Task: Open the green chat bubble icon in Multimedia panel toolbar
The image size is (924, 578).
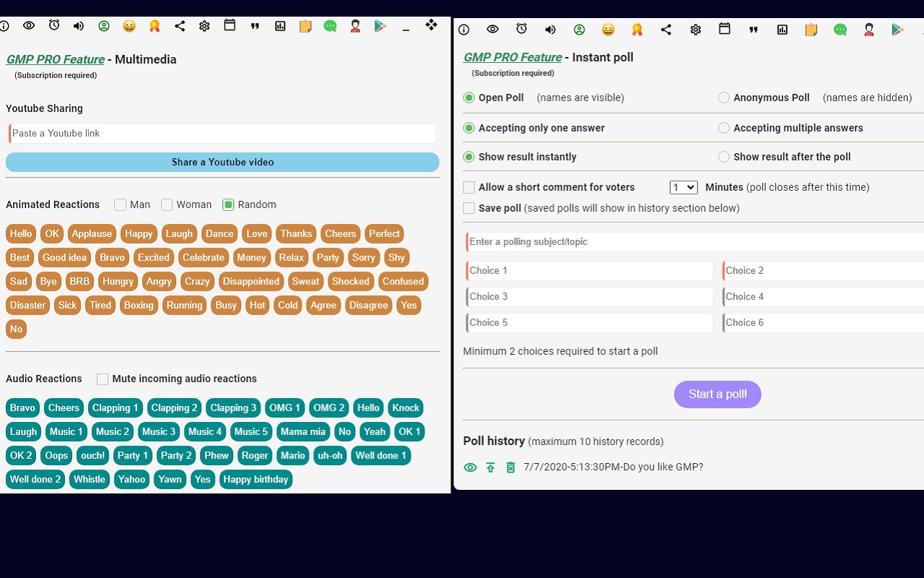Action: pos(330,26)
